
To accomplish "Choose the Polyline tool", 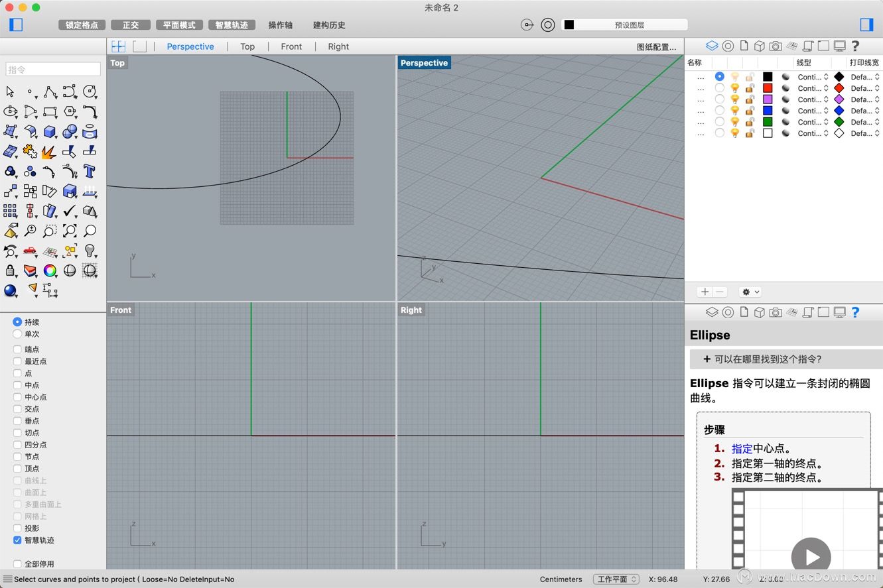I will 50,91.
